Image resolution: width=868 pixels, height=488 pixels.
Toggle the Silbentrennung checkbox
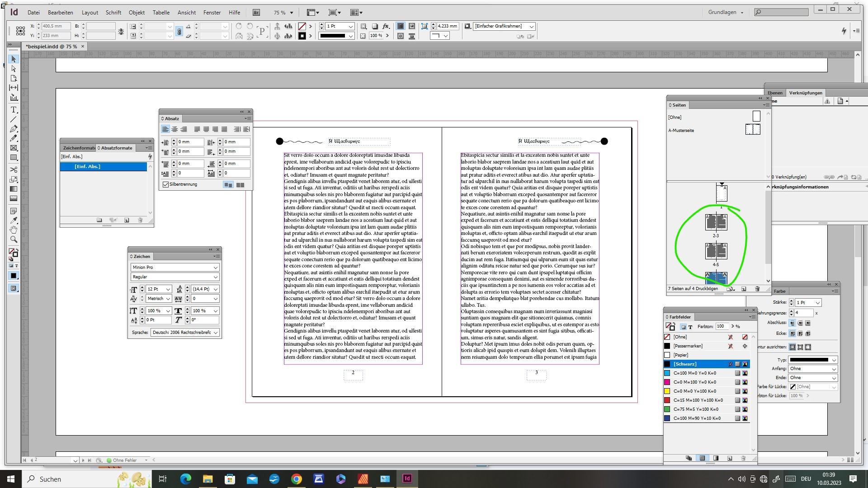(x=166, y=184)
